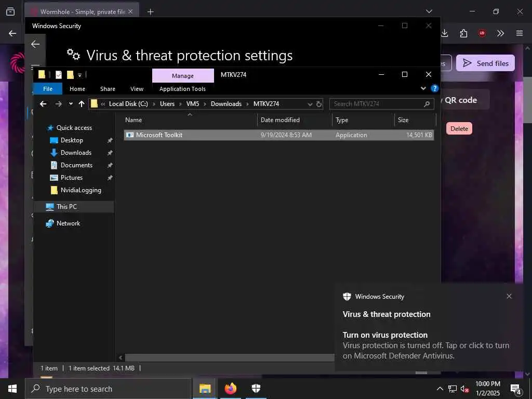Click the search magnifier icon in Explorer

tap(427, 104)
